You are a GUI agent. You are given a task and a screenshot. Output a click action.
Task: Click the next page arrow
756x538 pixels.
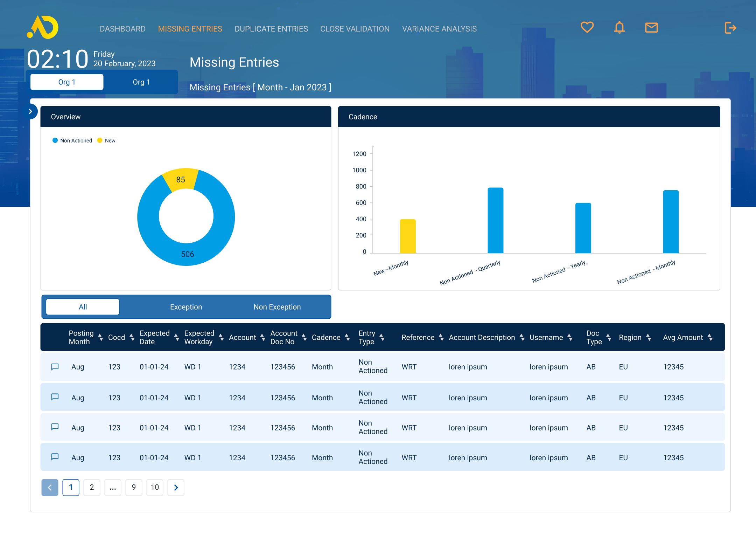[x=176, y=487]
